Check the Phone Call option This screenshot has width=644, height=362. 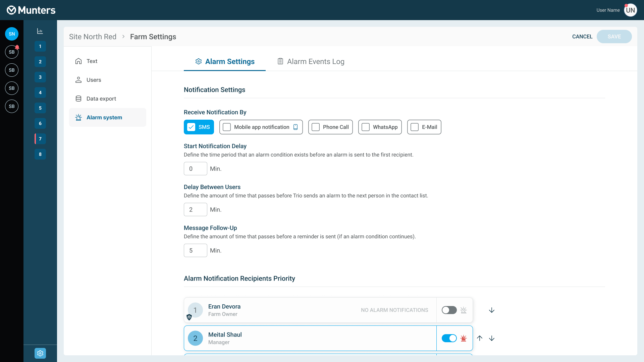316,127
